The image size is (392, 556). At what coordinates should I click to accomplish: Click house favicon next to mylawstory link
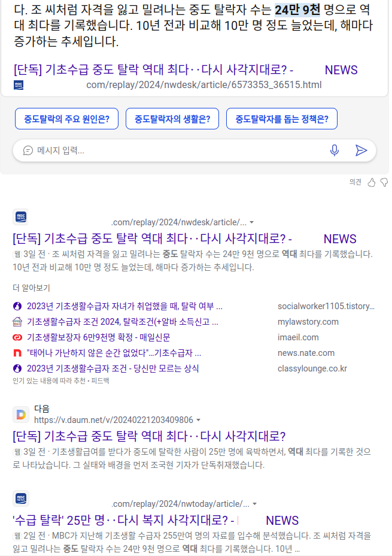coord(17,322)
